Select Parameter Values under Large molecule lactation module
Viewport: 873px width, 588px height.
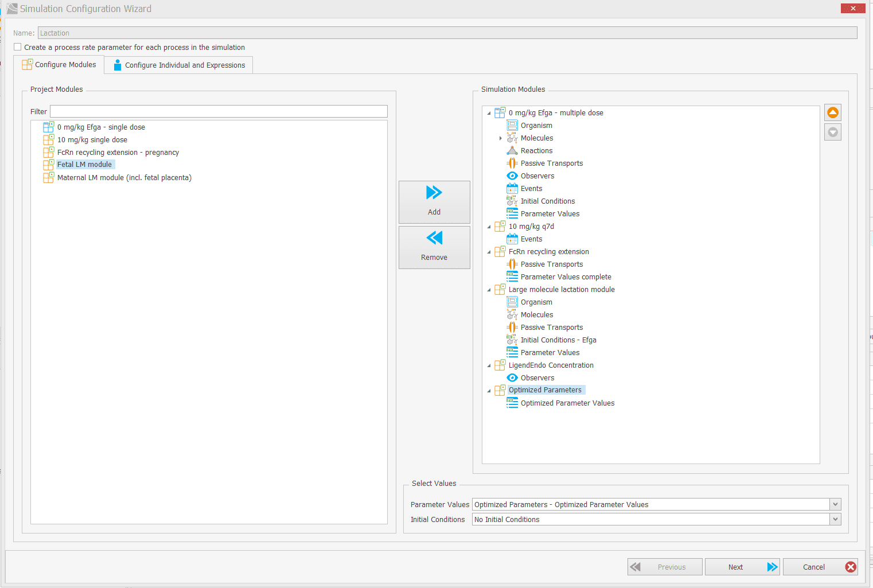coord(550,352)
